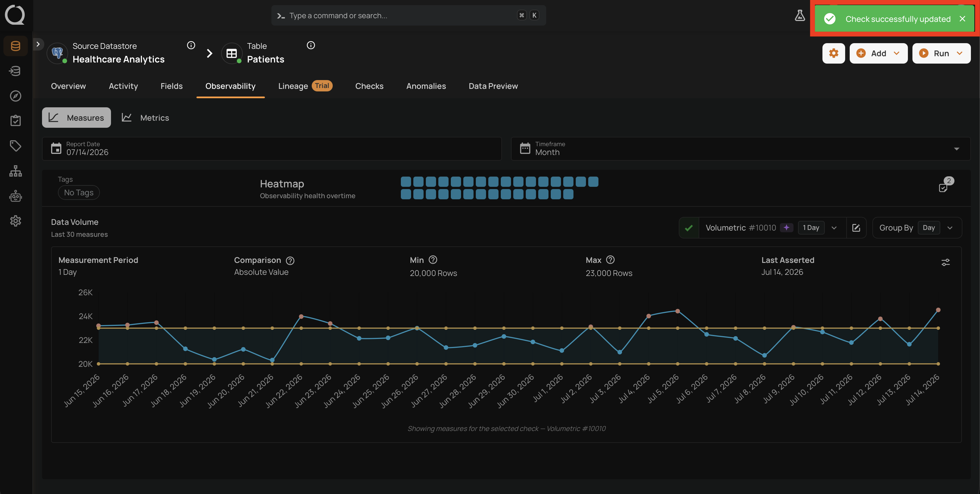Viewport: 980px width, 494px height.
Task: Switch to the Anomalies tab
Action: [x=426, y=86]
